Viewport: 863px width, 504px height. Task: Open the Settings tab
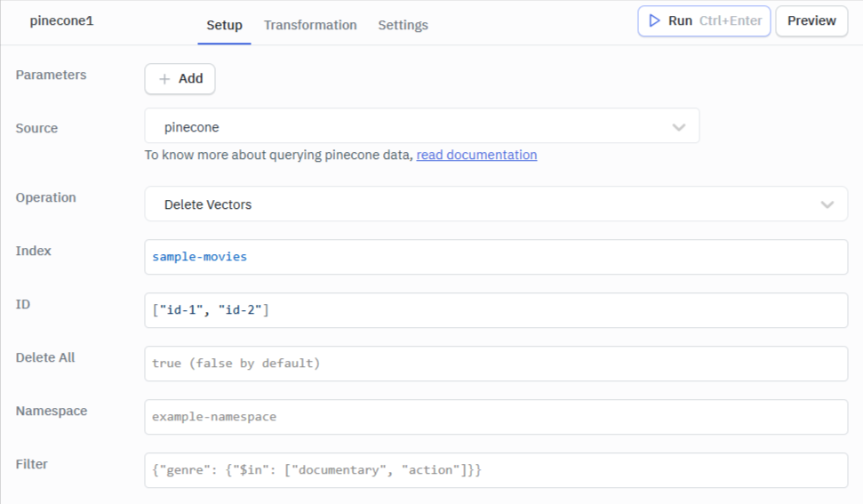pos(403,25)
